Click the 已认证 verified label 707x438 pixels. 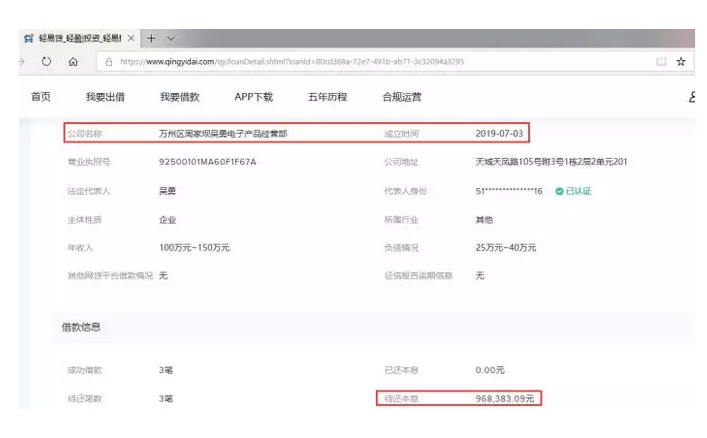[578, 191]
